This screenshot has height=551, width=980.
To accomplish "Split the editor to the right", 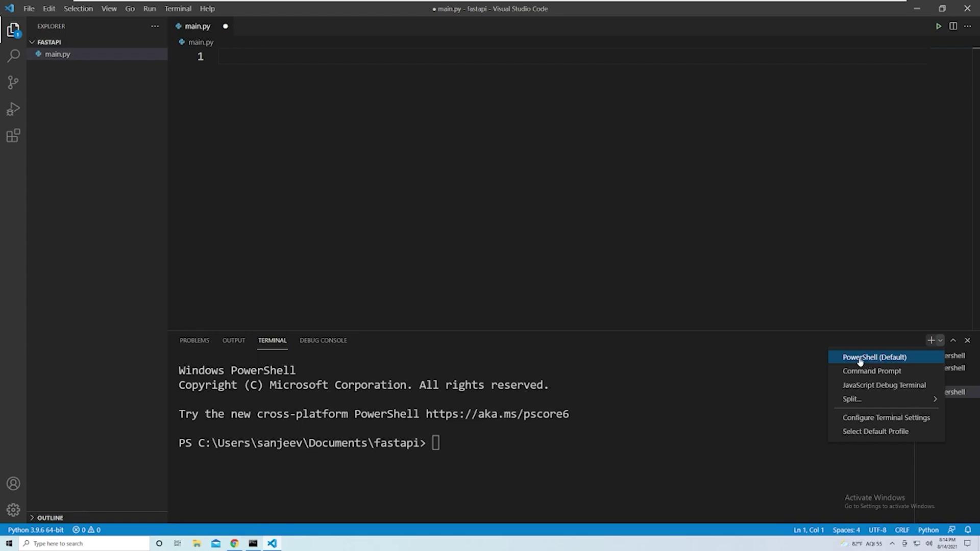I will click(x=953, y=26).
